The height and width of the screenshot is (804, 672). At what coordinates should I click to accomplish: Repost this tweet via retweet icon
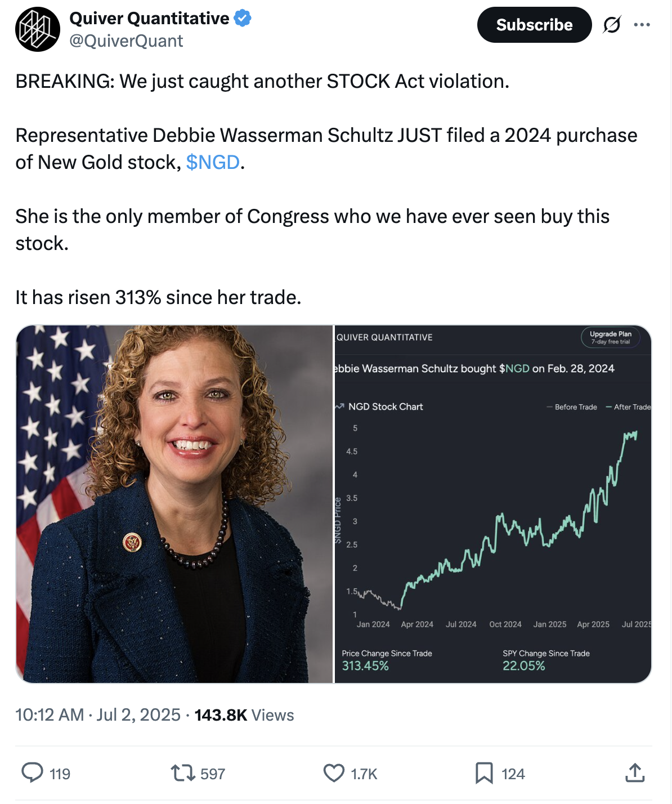183,773
